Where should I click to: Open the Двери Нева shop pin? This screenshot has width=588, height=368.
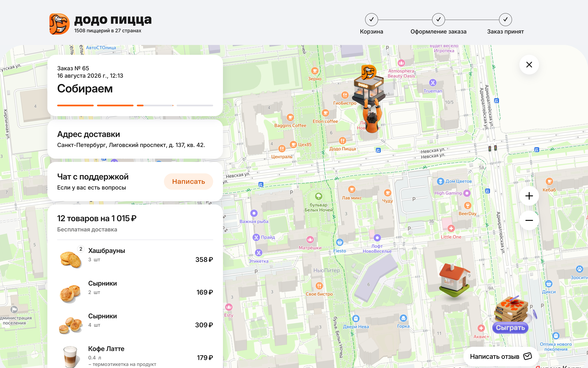tap(356, 318)
